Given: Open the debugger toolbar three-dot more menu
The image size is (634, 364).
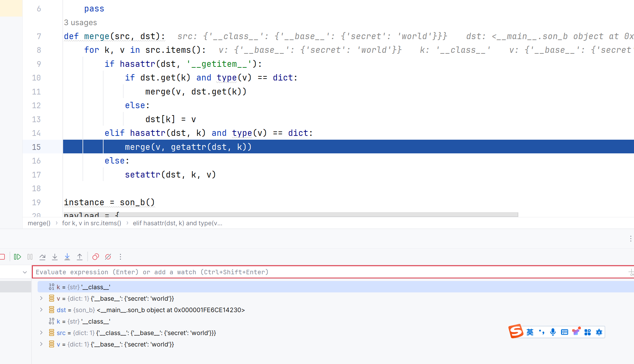Looking at the screenshot, I should point(120,257).
